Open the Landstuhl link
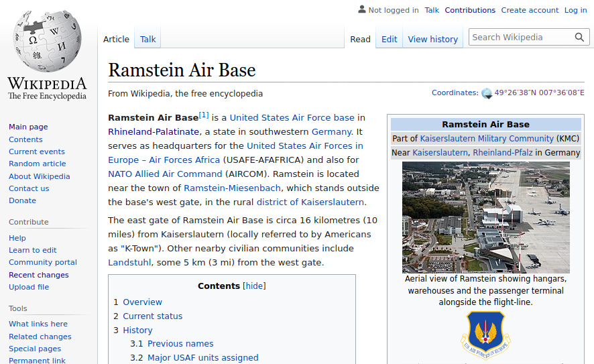594x364 pixels. (129, 262)
